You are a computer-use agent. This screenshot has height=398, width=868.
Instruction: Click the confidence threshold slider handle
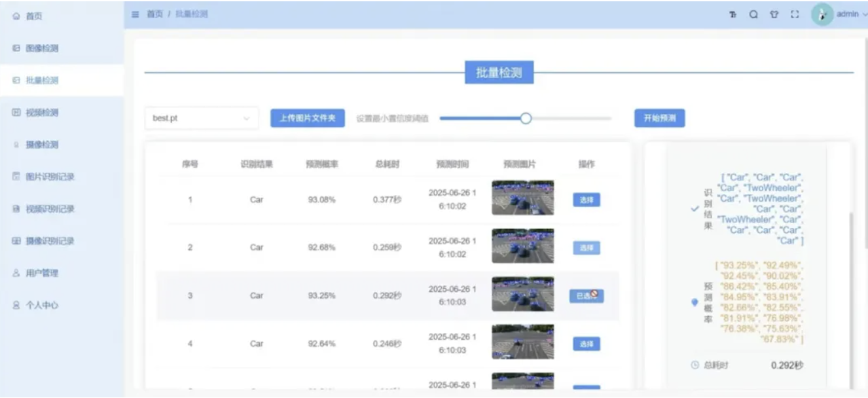tap(525, 118)
